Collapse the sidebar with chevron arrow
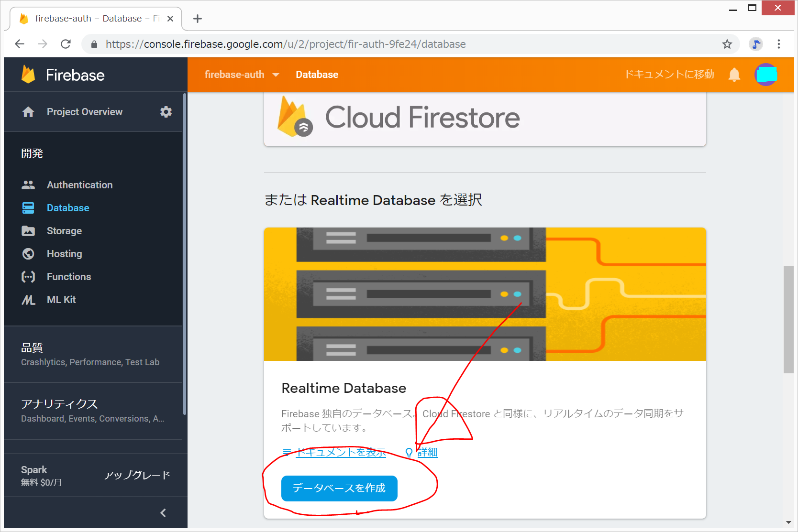Screen dimensions: 798x532 [163, 513]
